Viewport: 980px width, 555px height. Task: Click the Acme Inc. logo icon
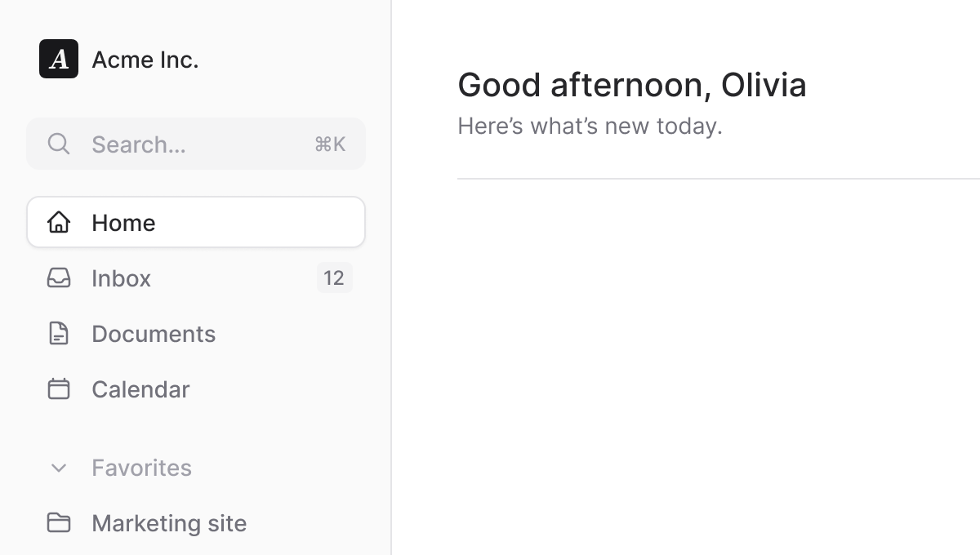tap(59, 59)
